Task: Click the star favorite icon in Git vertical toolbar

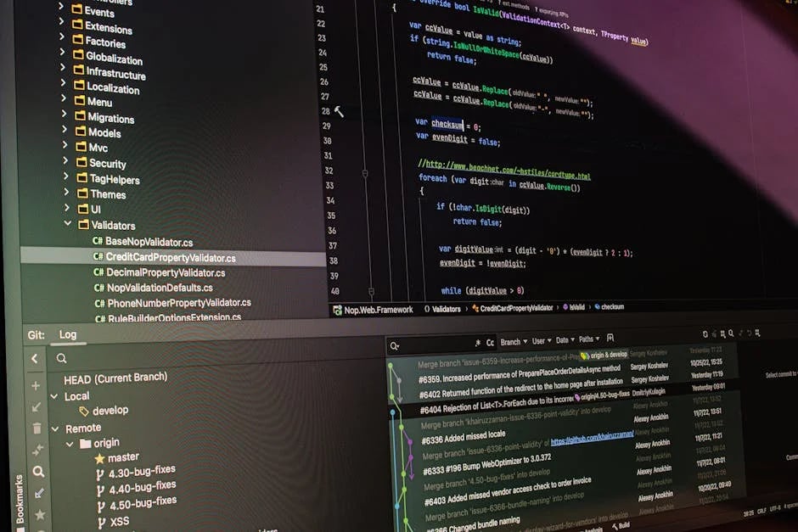Action: point(40,515)
